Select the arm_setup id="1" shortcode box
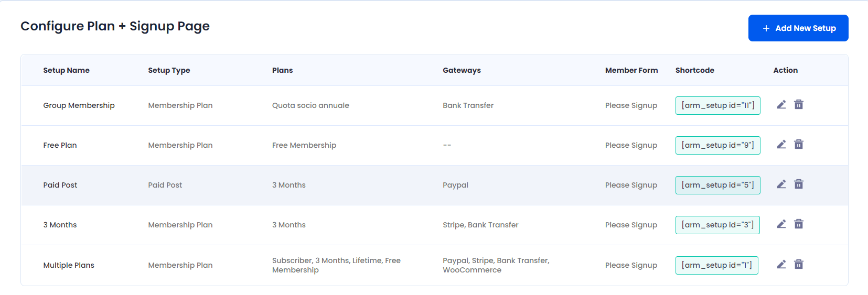Image resolution: width=868 pixels, height=295 pixels. [x=716, y=265]
